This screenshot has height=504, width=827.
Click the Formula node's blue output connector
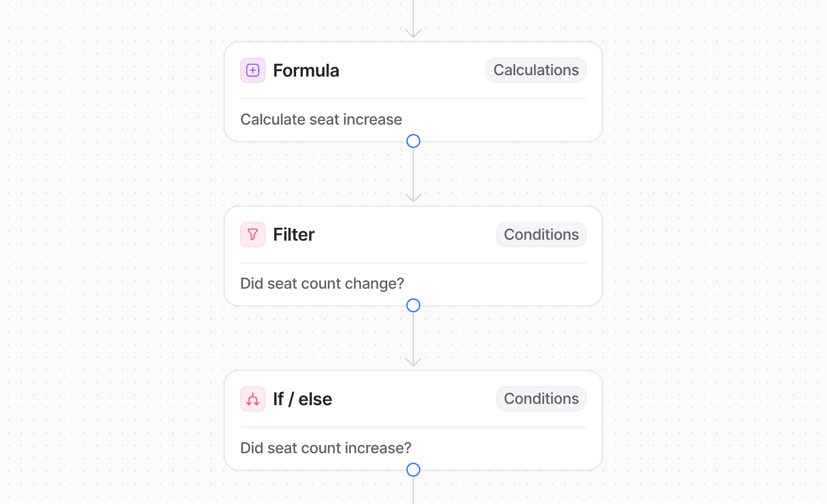[x=413, y=141]
